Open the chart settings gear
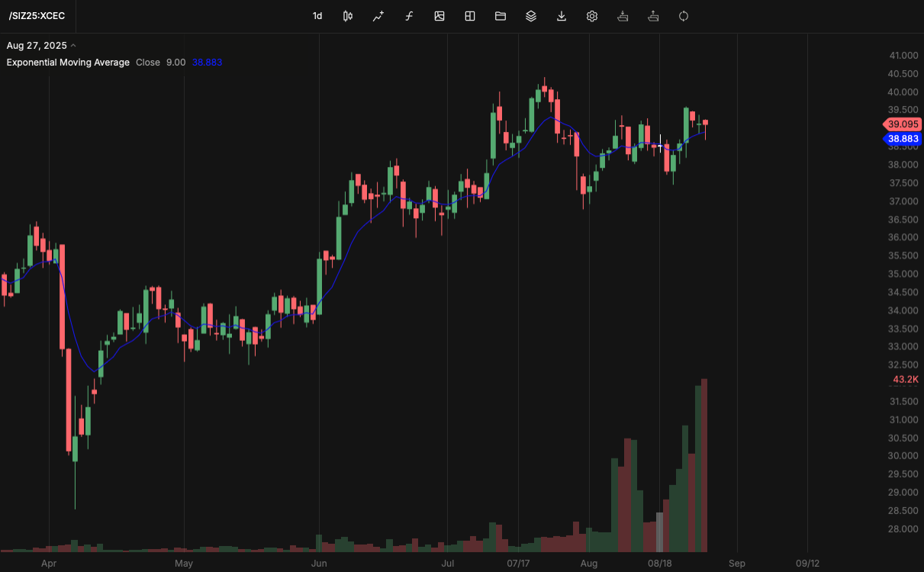 [591, 16]
